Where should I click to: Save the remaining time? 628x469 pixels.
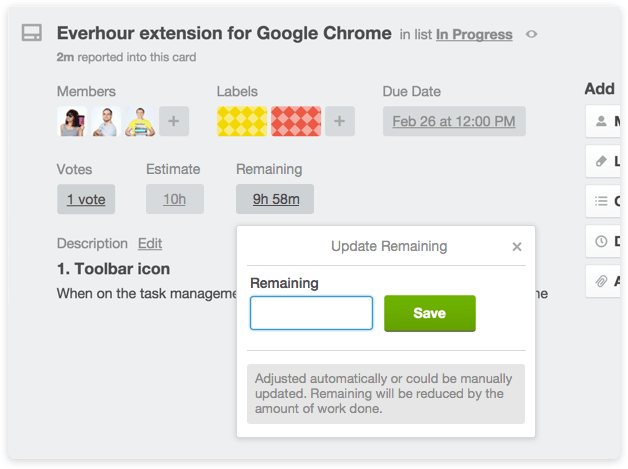(430, 313)
